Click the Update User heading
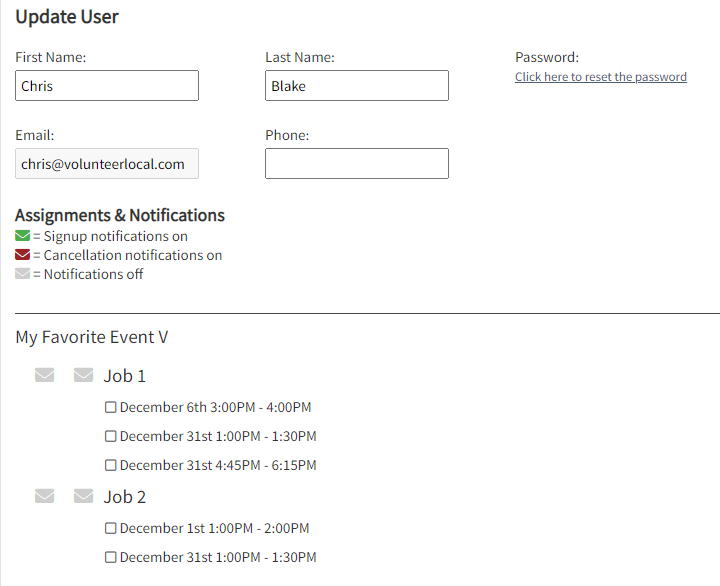The image size is (720, 586). [67, 17]
